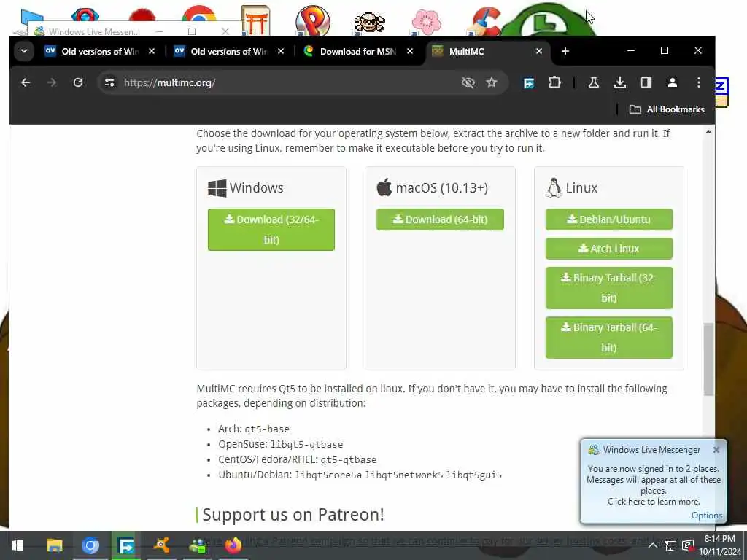Open a new browser tab
Image resolution: width=747 pixels, height=560 pixels.
(565, 51)
